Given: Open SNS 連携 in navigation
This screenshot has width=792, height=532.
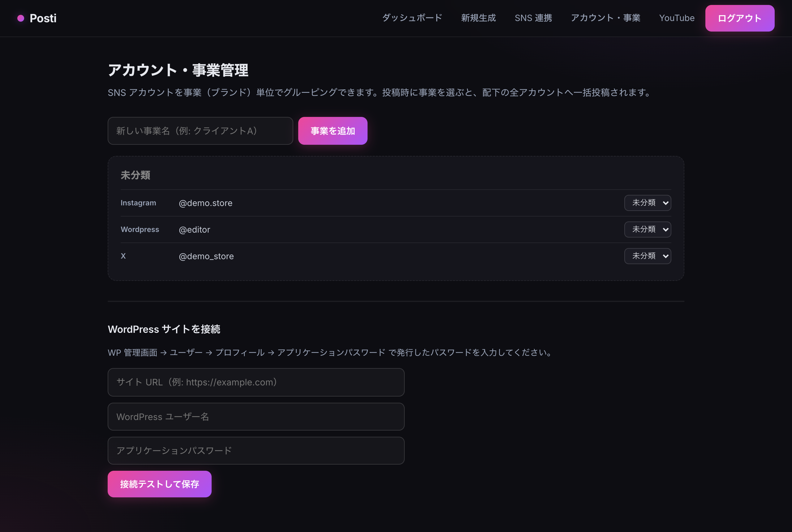Looking at the screenshot, I should [533, 18].
